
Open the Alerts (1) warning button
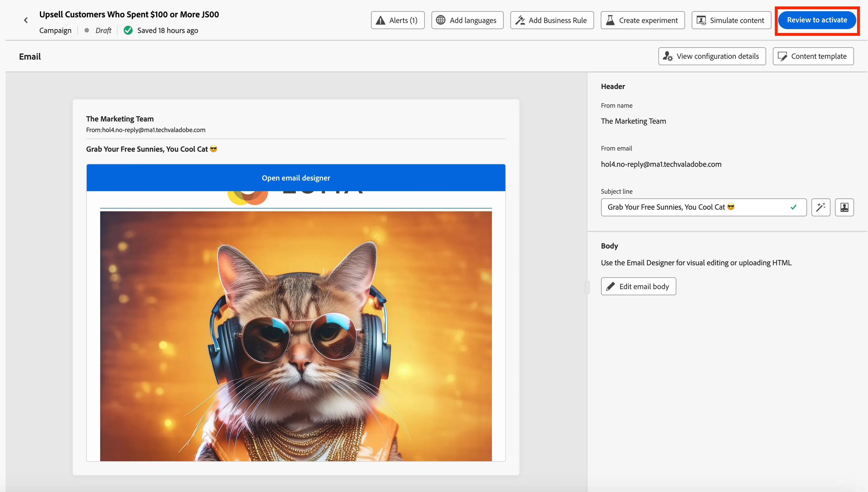tap(398, 20)
